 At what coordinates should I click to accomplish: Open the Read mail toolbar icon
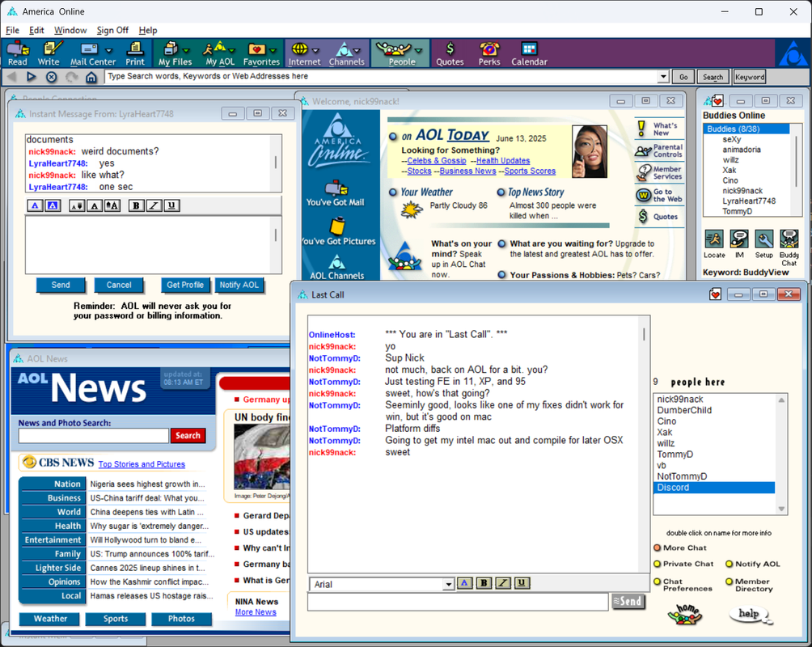tap(17, 53)
